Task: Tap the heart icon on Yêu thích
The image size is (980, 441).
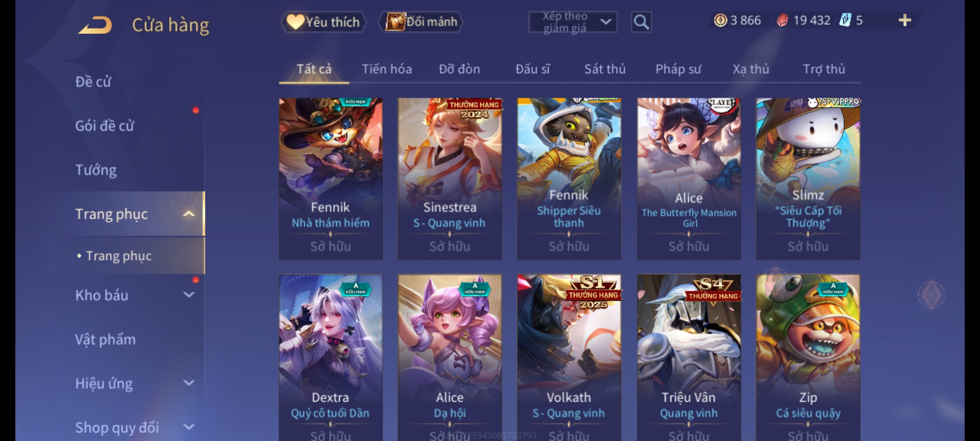Action: click(x=295, y=22)
